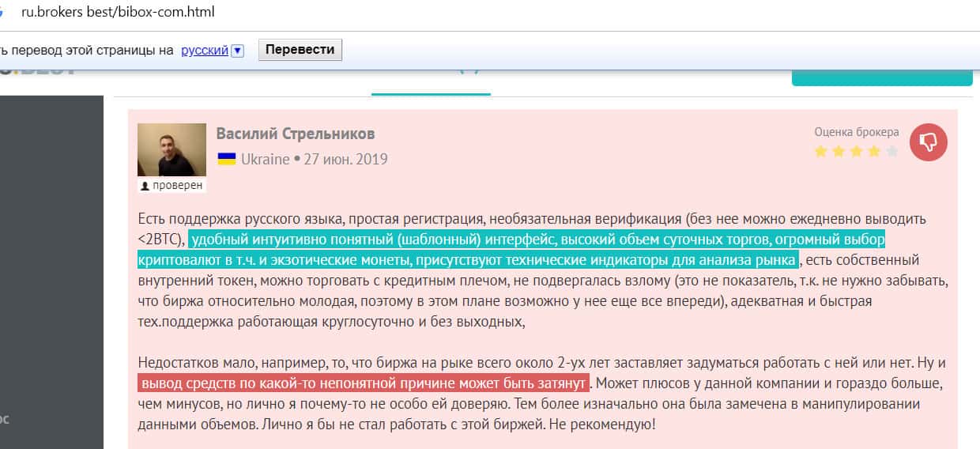
Task: Open Василий Стрельников's profile photo
Action: coord(171,149)
